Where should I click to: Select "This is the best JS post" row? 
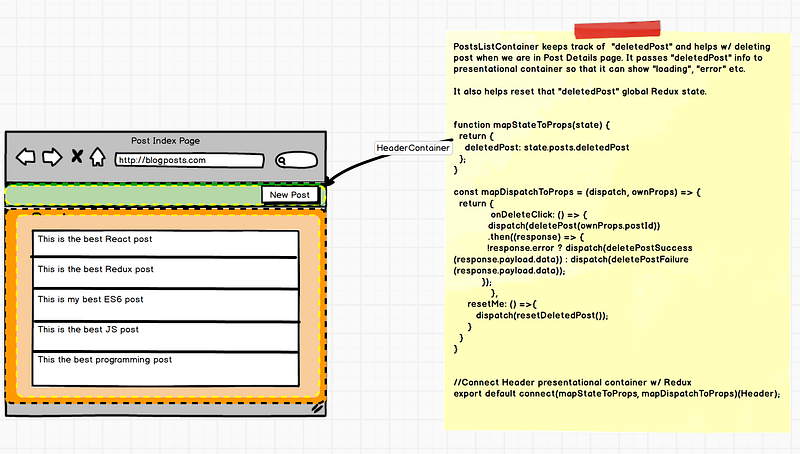pyautogui.click(x=165, y=337)
